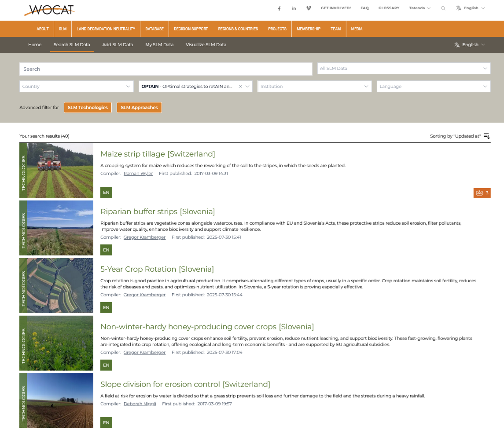The width and height of the screenshot is (504, 430).
Task: Open the Vimeo icon in header
Action: [309, 8]
